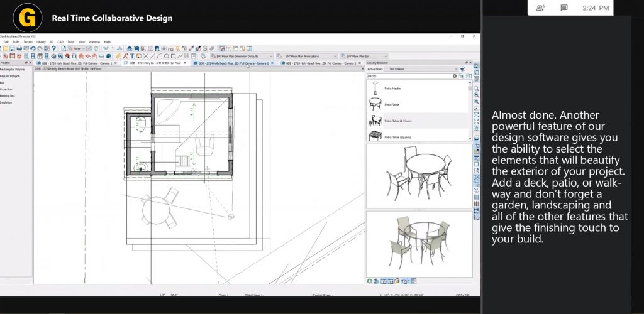
Task: Switch to the Full Camera - Camera 1 tab
Action: [x=76, y=63]
